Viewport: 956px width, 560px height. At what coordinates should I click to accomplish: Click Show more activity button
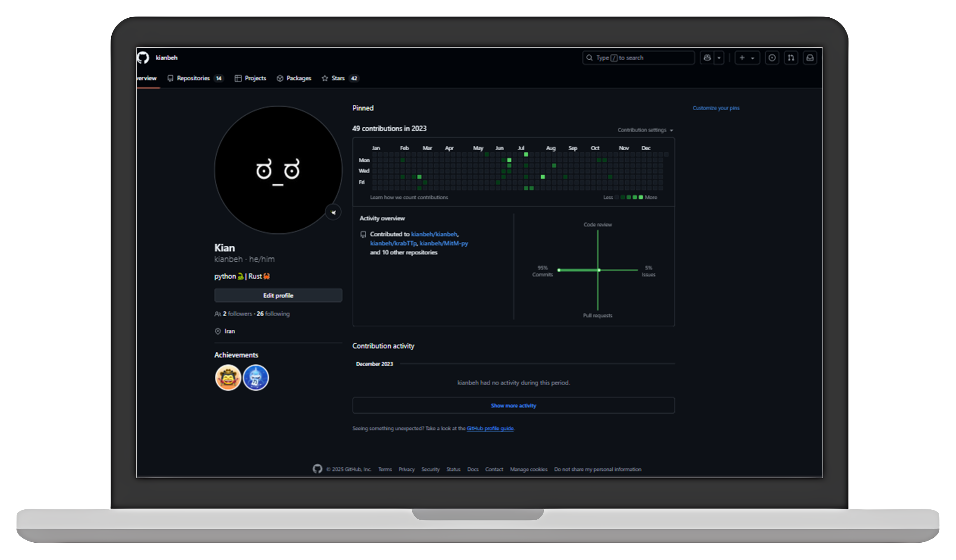click(513, 406)
